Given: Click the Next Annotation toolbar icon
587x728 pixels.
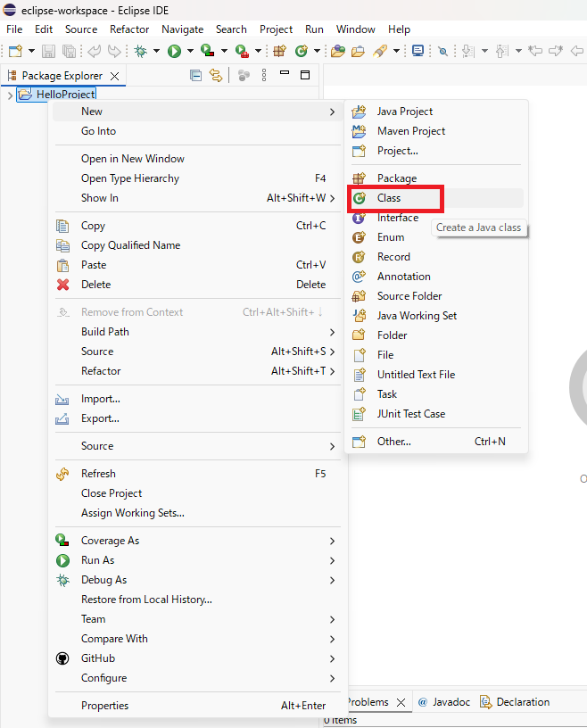Looking at the screenshot, I should point(468,51).
